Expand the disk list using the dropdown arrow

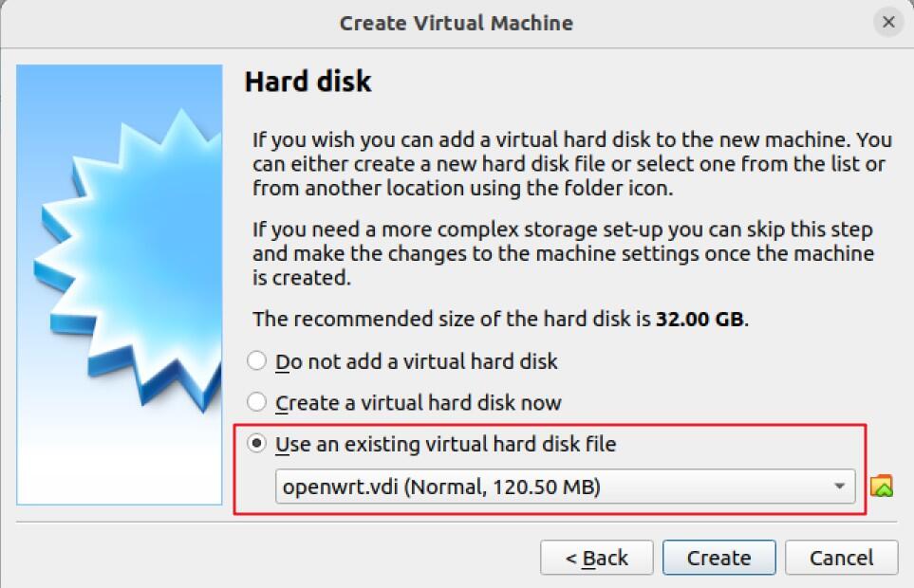(839, 487)
